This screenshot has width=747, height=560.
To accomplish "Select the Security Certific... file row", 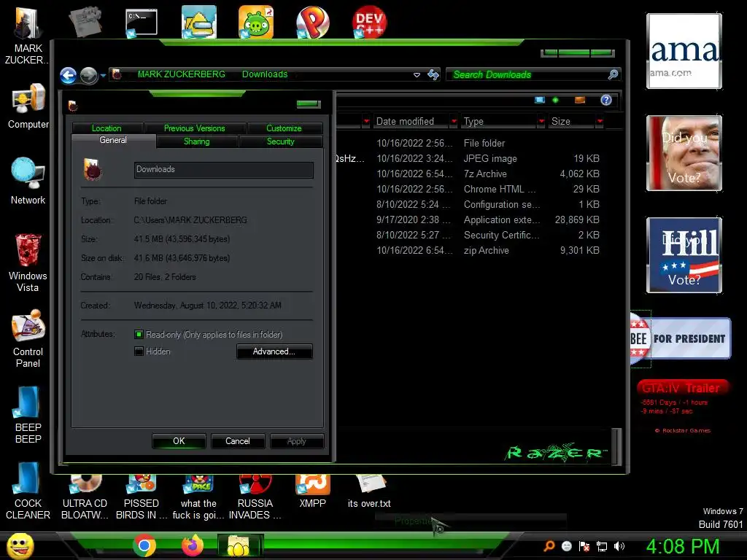I will [x=468, y=235].
